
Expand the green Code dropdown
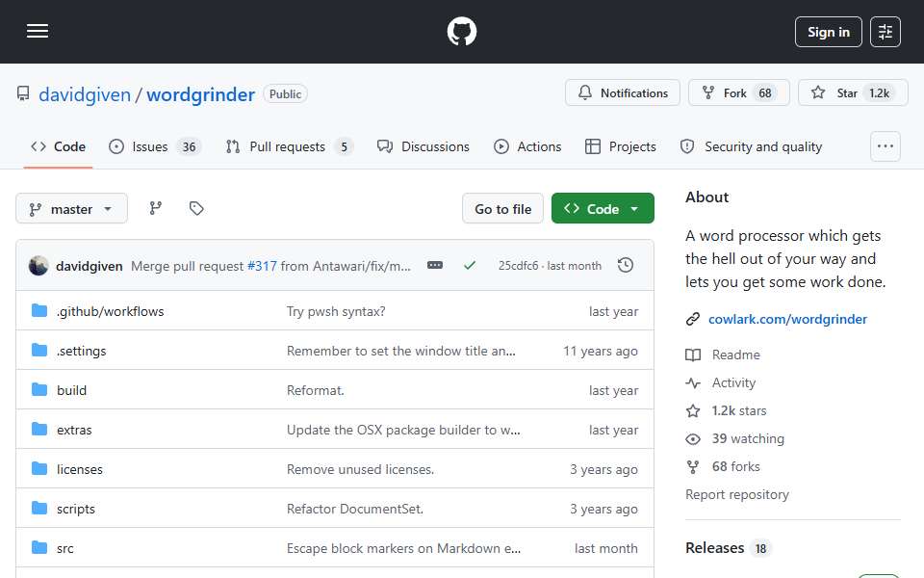click(x=603, y=209)
